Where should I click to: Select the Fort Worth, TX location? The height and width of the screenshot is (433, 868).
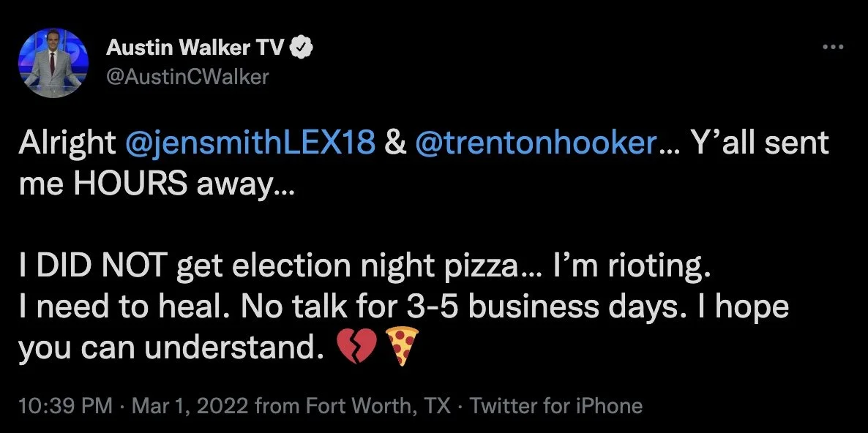pyautogui.click(x=374, y=407)
